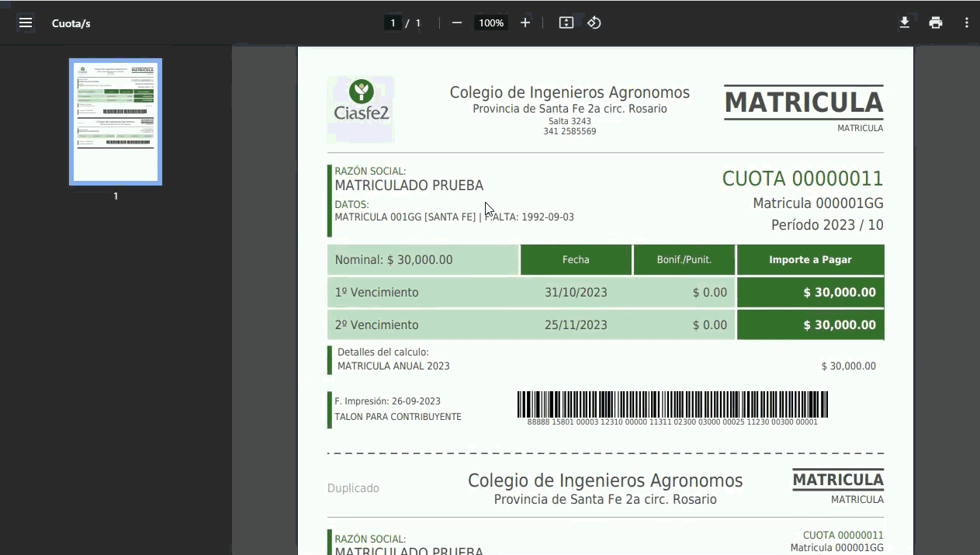
Task: Click 'Período 2023 / 10' text
Action: [827, 225]
